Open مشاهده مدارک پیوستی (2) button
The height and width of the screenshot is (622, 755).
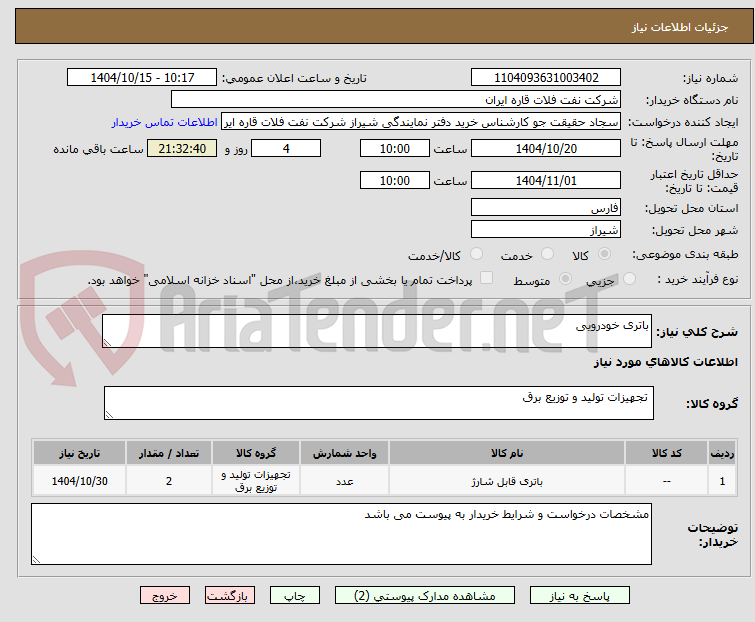point(425,596)
